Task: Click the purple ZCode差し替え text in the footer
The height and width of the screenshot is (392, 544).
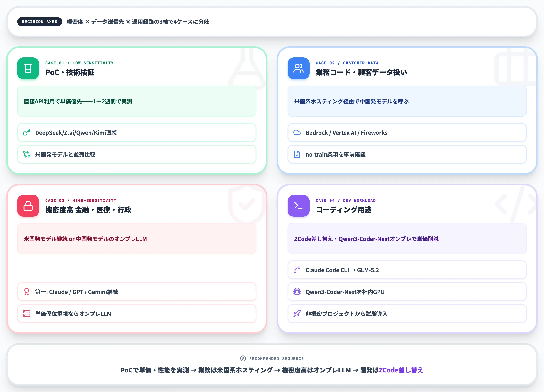Action: click(401, 370)
